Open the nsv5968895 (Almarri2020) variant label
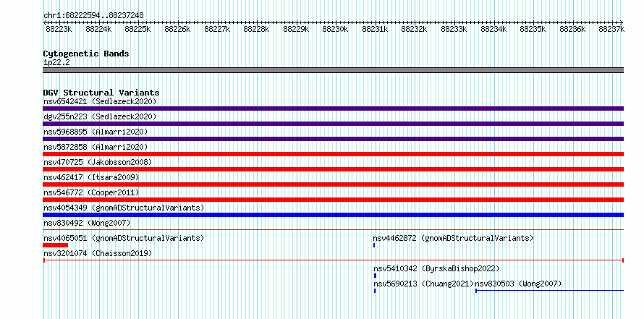Viewport: 644px width, 319px height. 96,132
